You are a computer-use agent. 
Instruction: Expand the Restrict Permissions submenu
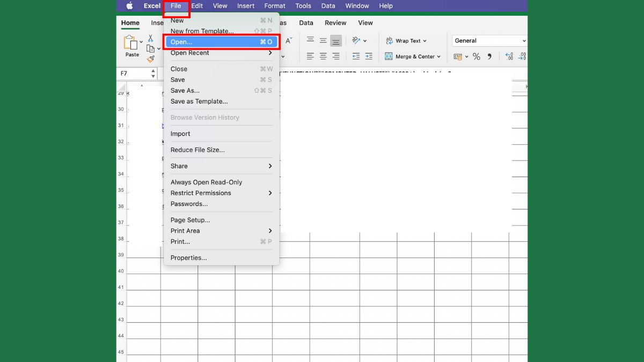click(x=221, y=193)
